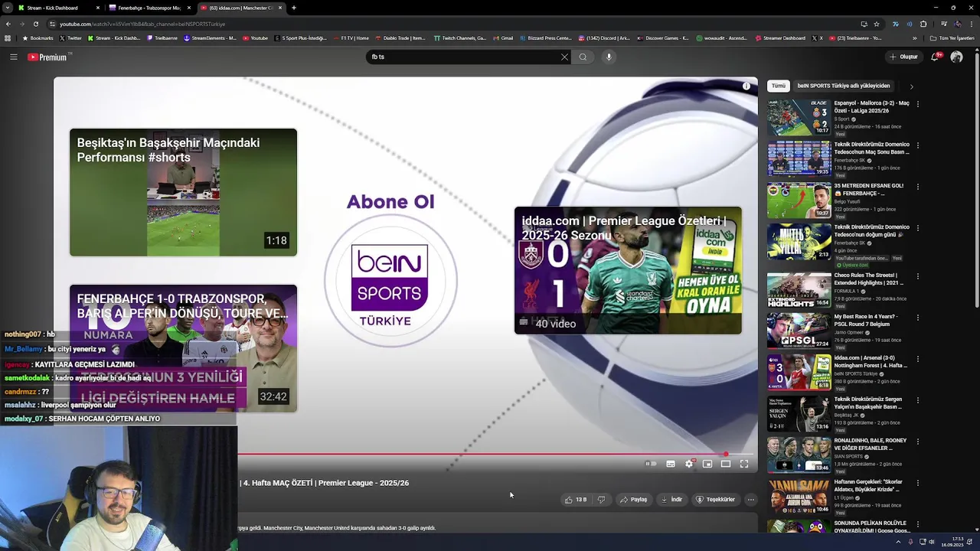Screen dimensions: 980x551
Task: Open options for RONALDINHO, BALE, ROONEY video
Action: click(x=917, y=442)
